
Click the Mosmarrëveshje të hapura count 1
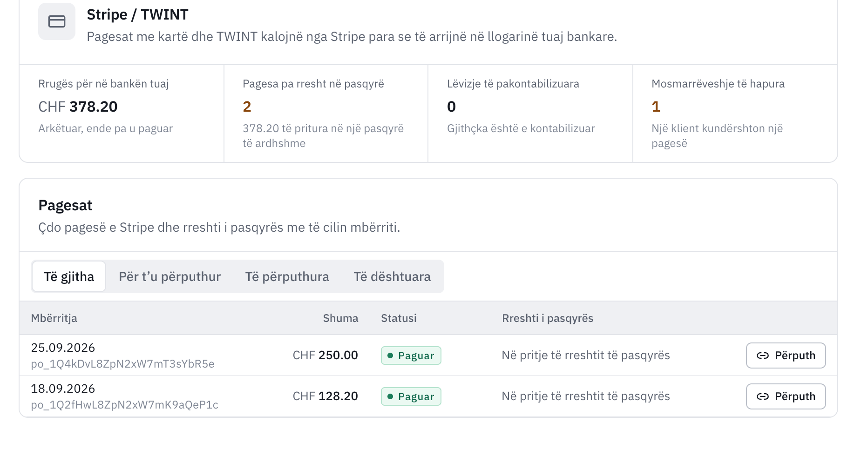(656, 107)
